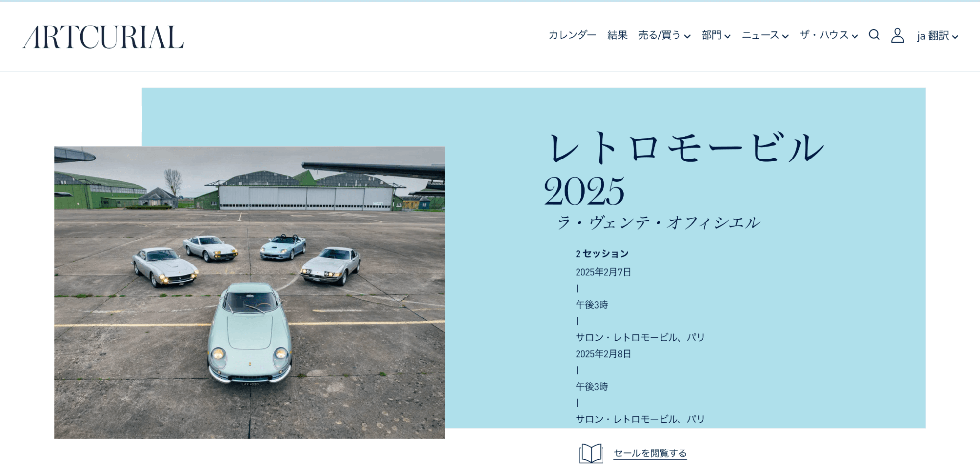Select the 2025年2月7日 session date
The image size is (980, 476).
tap(603, 272)
